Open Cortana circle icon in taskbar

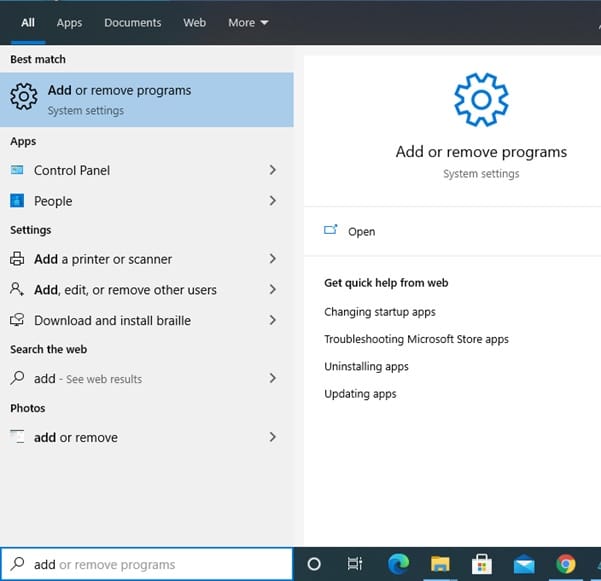click(314, 564)
